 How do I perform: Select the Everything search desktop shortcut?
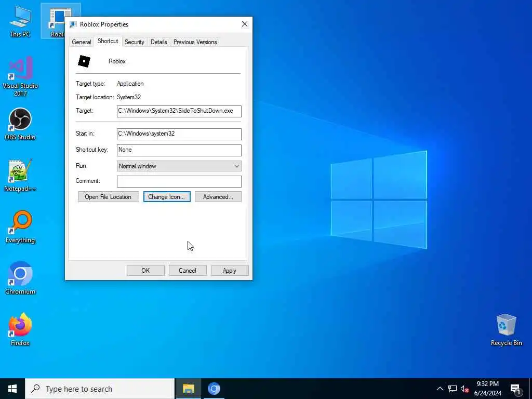(x=20, y=227)
